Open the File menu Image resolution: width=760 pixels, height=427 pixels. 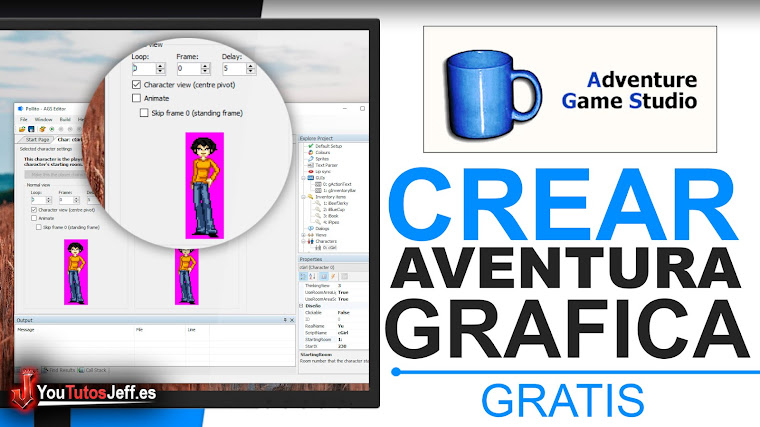click(23, 119)
